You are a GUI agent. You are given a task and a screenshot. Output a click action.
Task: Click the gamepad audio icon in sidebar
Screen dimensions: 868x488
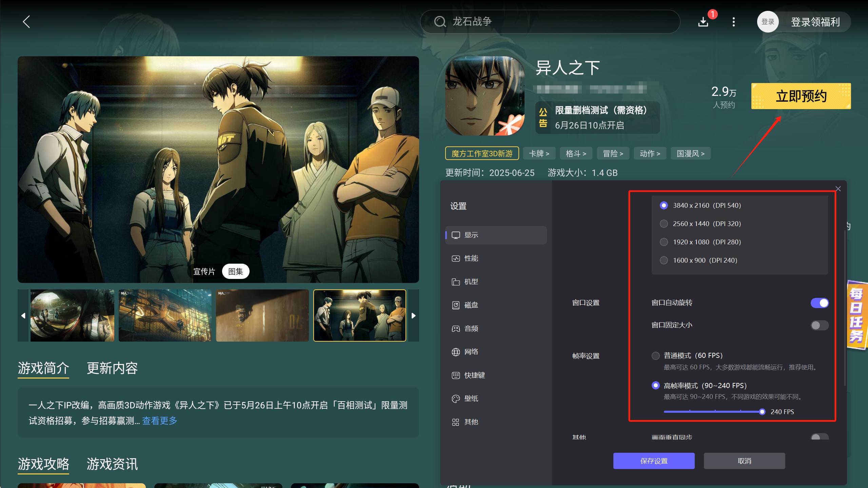click(456, 329)
